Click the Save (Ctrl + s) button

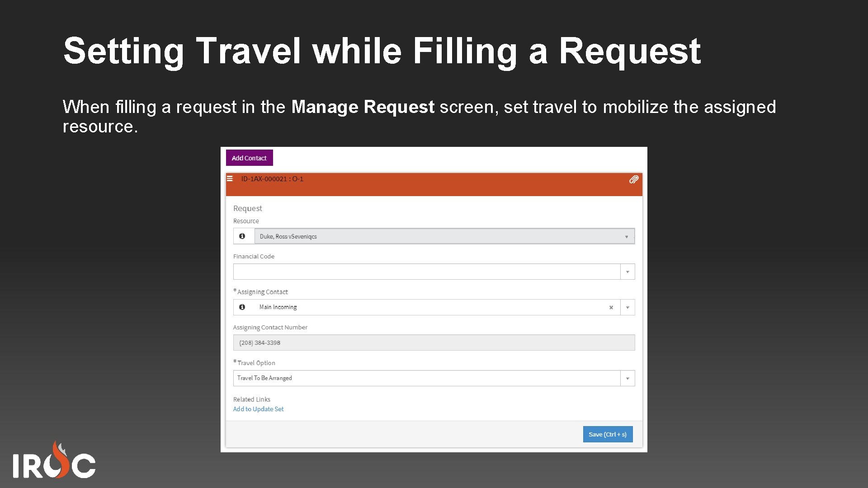pos(608,434)
